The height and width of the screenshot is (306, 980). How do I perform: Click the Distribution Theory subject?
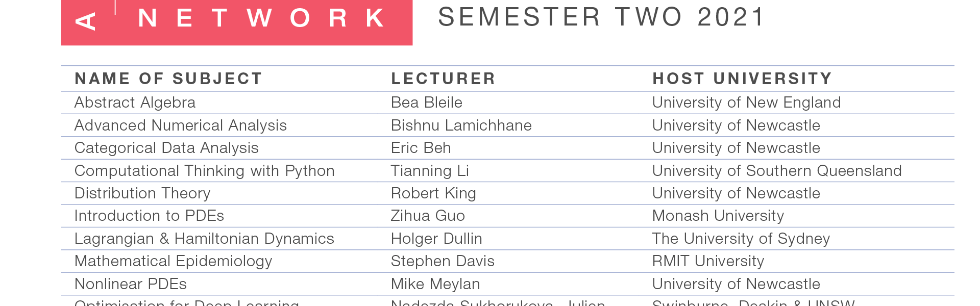[x=142, y=193]
